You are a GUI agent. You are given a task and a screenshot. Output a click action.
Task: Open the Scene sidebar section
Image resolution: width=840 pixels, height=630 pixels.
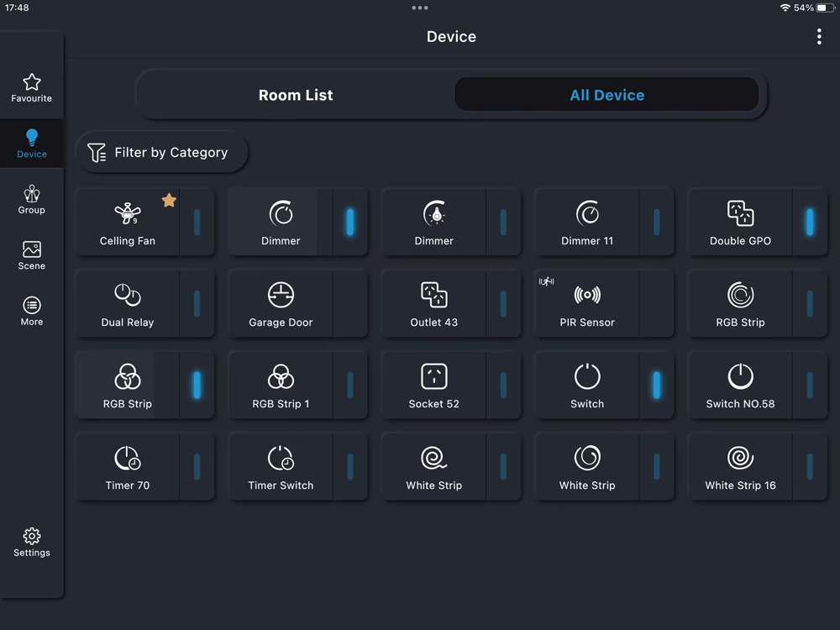point(32,255)
